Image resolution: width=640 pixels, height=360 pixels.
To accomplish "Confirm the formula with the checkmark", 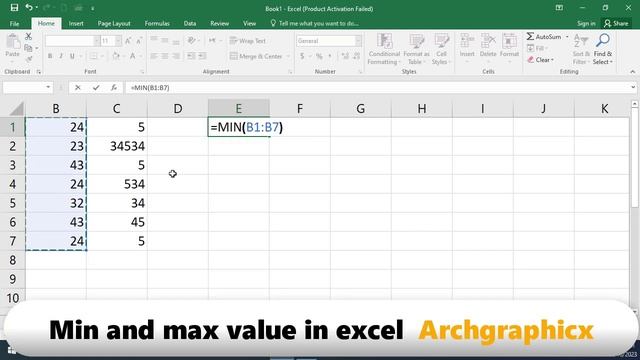I will tap(96, 87).
